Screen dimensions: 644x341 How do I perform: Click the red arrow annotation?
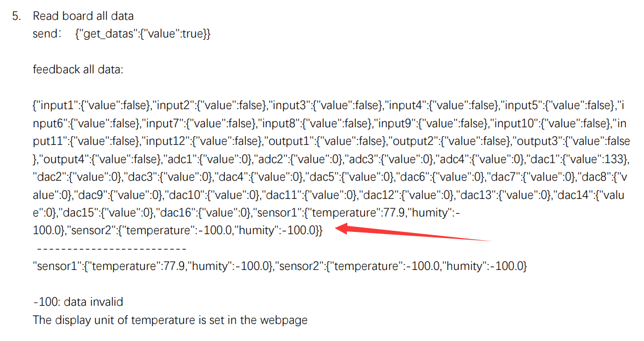[414, 234]
